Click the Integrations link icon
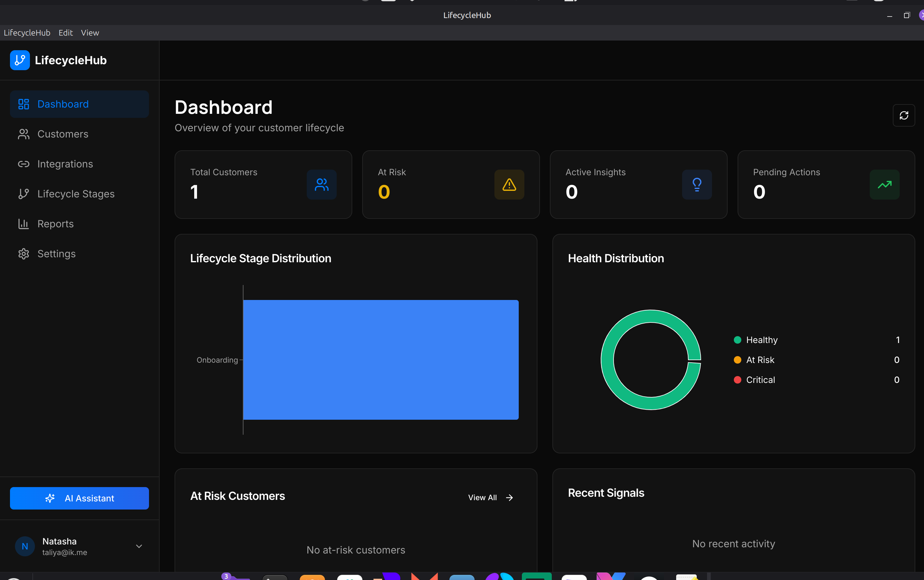924x580 pixels. (x=23, y=163)
